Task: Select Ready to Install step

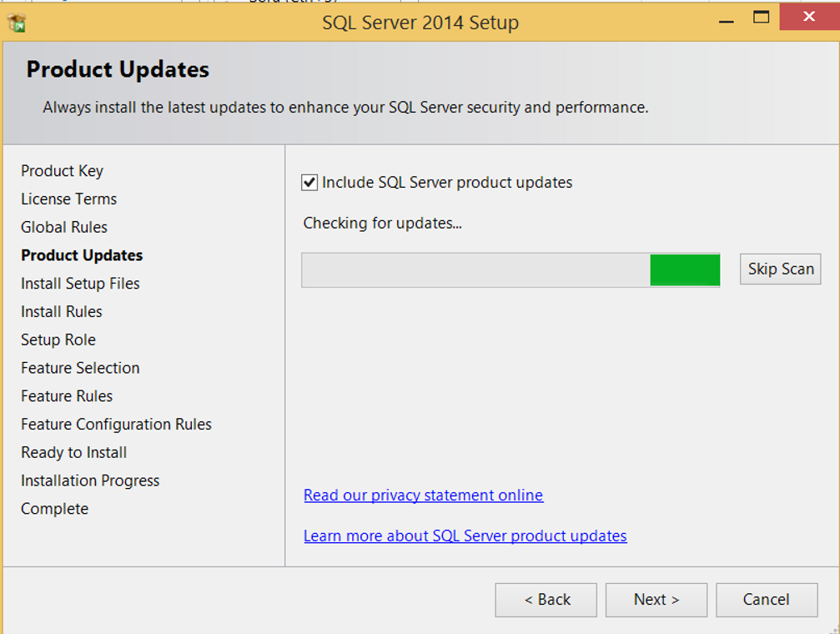Action: pyautogui.click(x=74, y=452)
